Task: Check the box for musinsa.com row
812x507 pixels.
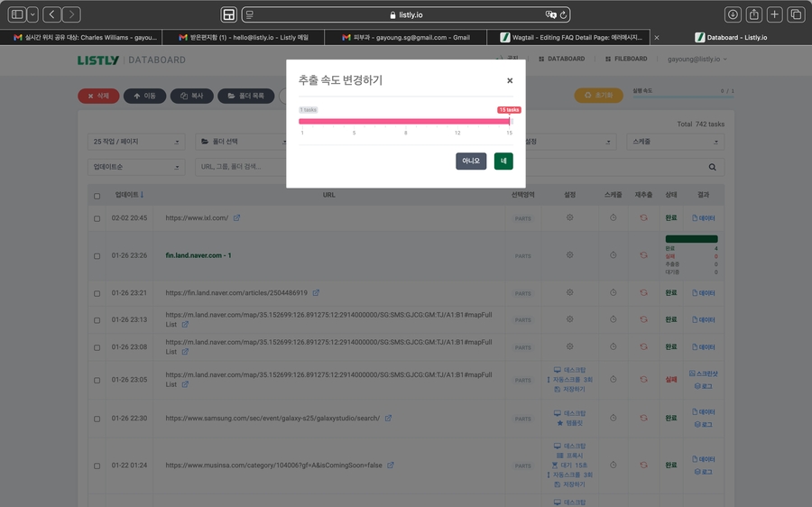Action: tap(97, 466)
